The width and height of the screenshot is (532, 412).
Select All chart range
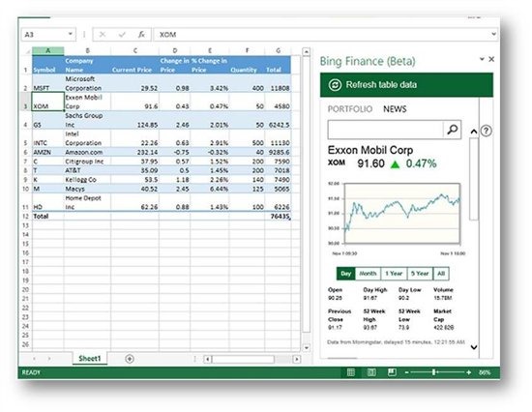coord(441,274)
